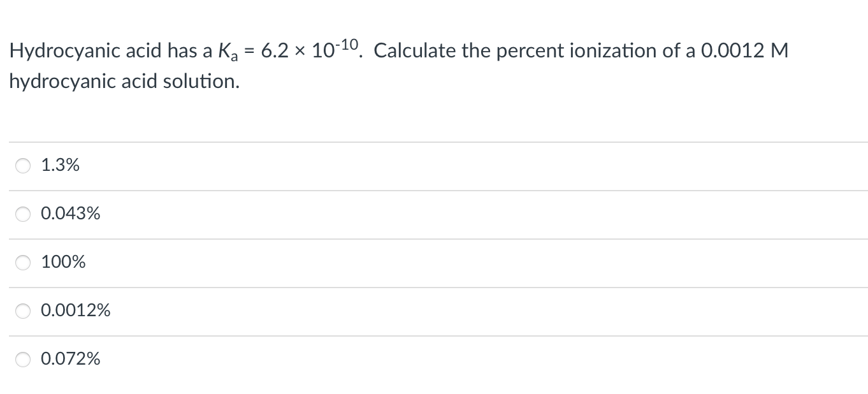868x394 pixels.
Task: Click the answer text 0.043%
Action: [70, 214]
